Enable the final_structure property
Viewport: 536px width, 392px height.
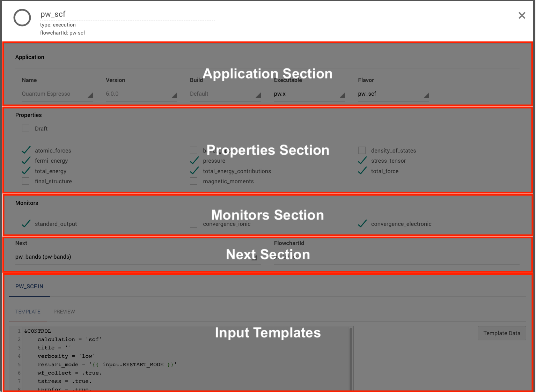(x=25, y=181)
